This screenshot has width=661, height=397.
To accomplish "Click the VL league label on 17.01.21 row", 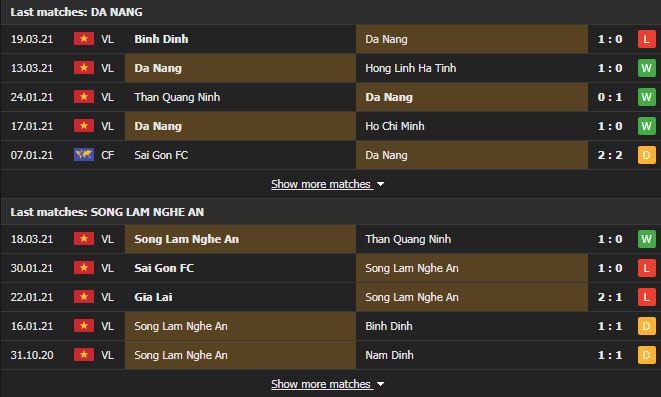I will [107, 126].
